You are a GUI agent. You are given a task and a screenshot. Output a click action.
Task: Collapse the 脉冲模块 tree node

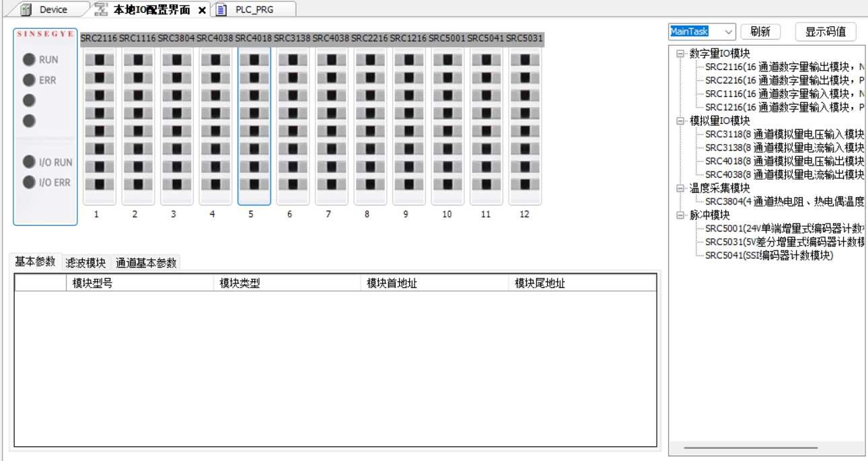coord(680,215)
